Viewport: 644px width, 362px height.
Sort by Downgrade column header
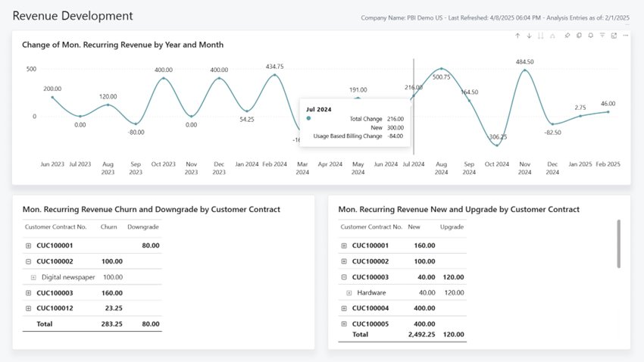143,227
